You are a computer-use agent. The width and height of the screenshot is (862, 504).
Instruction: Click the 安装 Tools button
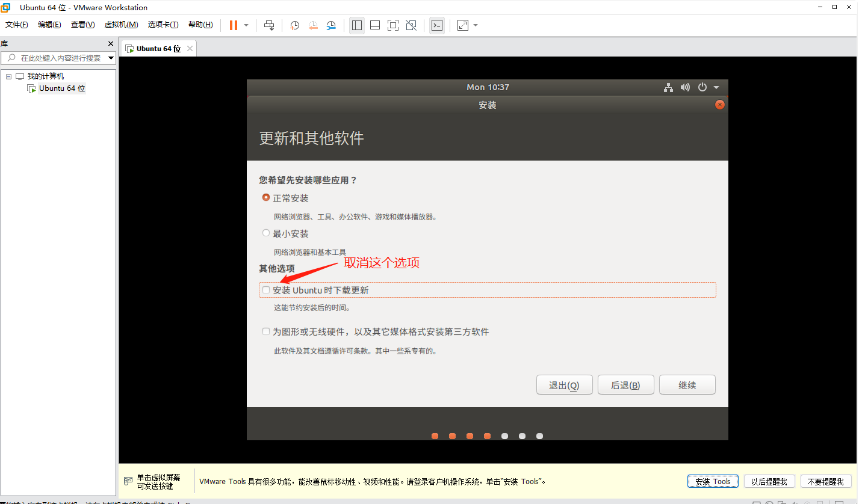click(712, 481)
